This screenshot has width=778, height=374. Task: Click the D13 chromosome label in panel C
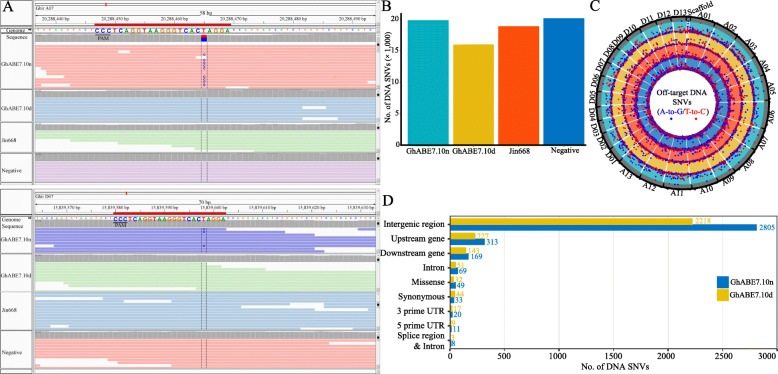pos(680,11)
